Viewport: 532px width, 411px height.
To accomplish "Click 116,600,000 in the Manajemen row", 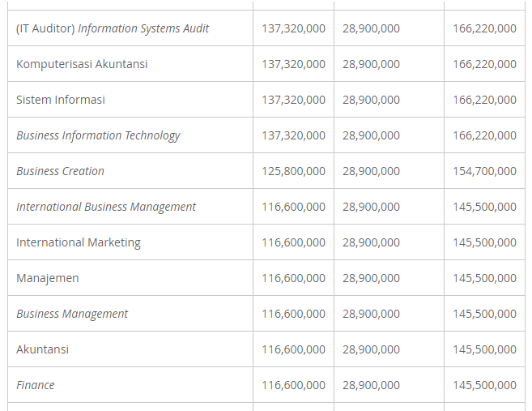I will 293,278.
